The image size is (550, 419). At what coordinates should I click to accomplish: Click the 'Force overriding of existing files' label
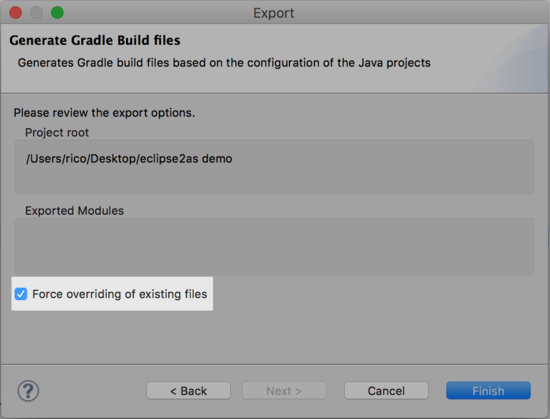click(x=120, y=294)
